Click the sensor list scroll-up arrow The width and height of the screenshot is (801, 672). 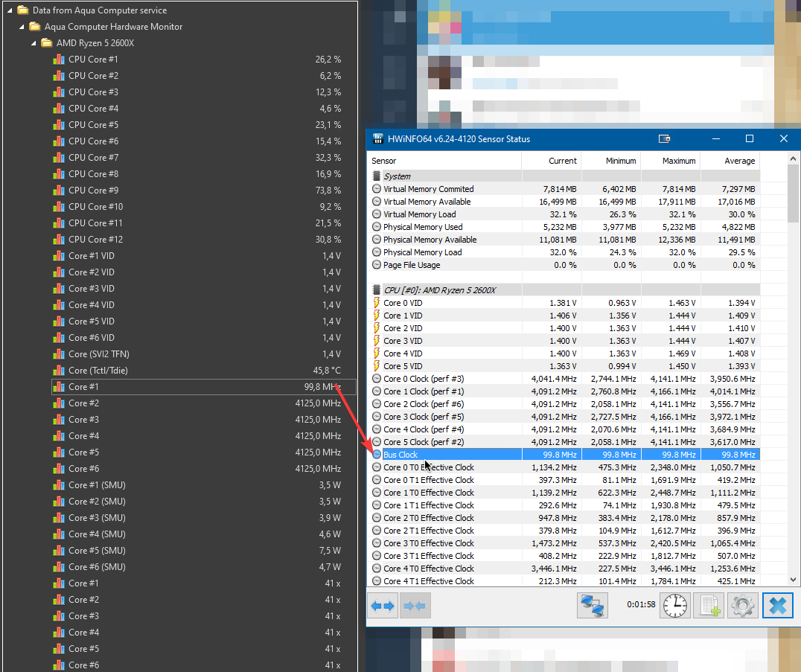pos(793,159)
